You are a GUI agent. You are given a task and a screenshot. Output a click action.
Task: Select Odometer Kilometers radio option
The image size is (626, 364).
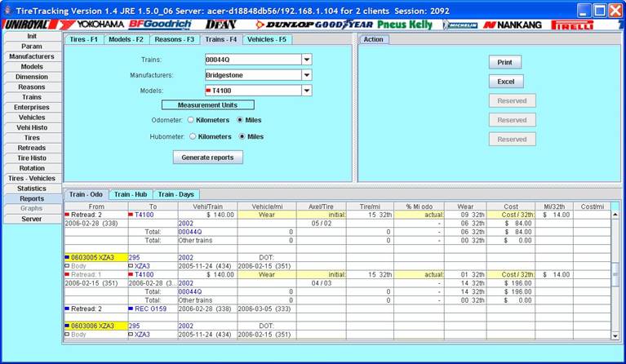point(193,120)
